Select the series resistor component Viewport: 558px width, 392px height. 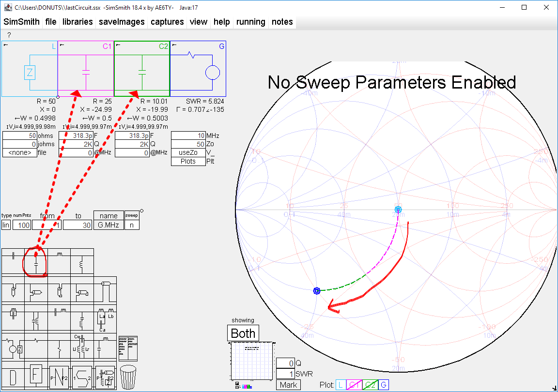pos(36,346)
